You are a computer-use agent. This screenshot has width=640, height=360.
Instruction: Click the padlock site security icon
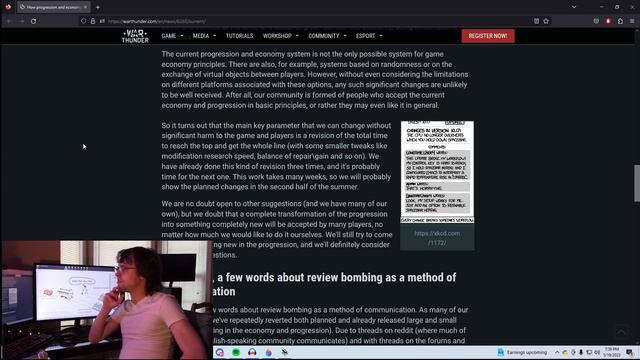(93, 21)
